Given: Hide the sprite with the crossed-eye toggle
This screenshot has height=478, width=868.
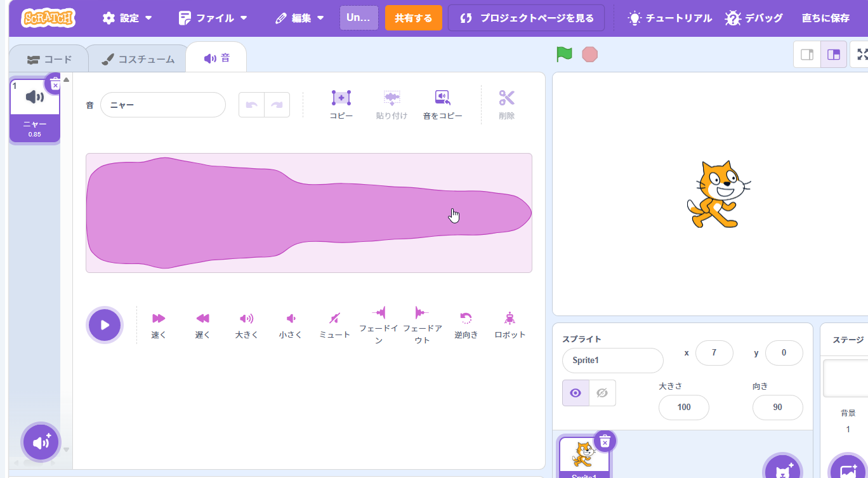Looking at the screenshot, I should (602, 392).
